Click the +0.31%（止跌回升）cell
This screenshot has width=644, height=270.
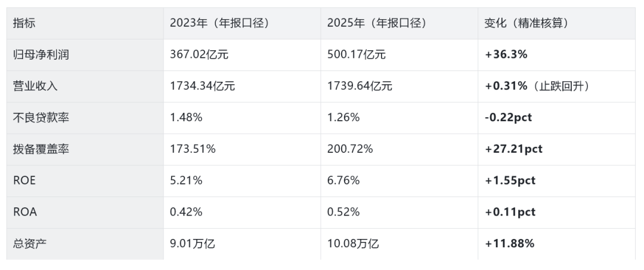coord(537,86)
